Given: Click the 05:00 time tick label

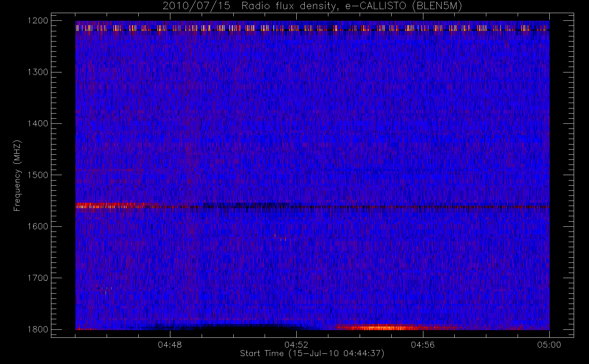Looking at the screenshot, I should point(549,345).
